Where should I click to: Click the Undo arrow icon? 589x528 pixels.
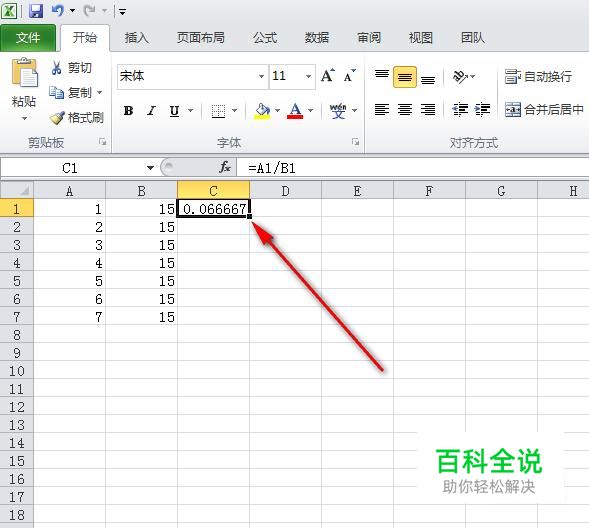point(58,11)
